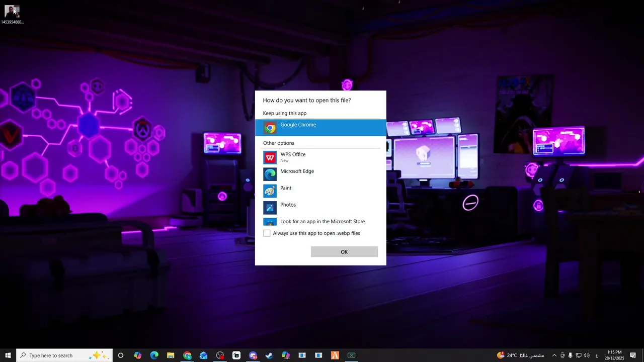Look for an app in the Microsoft Store

coord(320,221)
